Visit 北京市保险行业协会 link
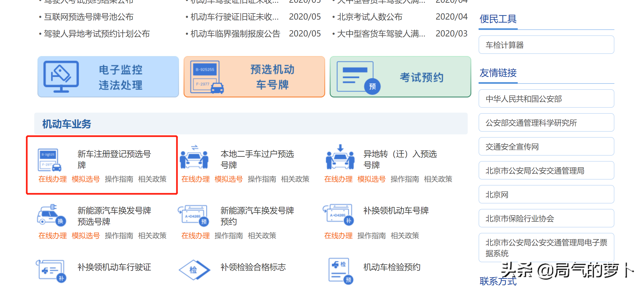The image size is (644, 287). click(546, 218)
